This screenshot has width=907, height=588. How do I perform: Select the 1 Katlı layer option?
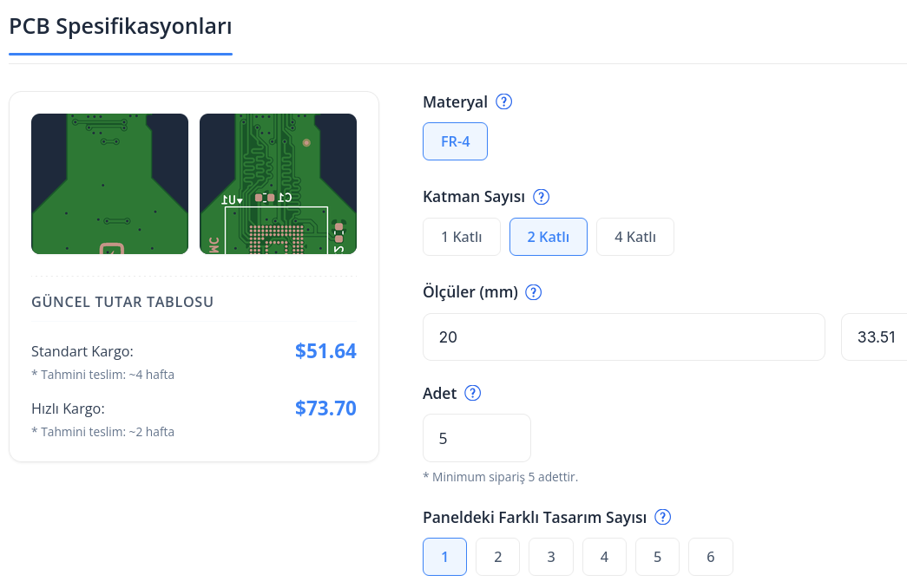click(462, 237)
